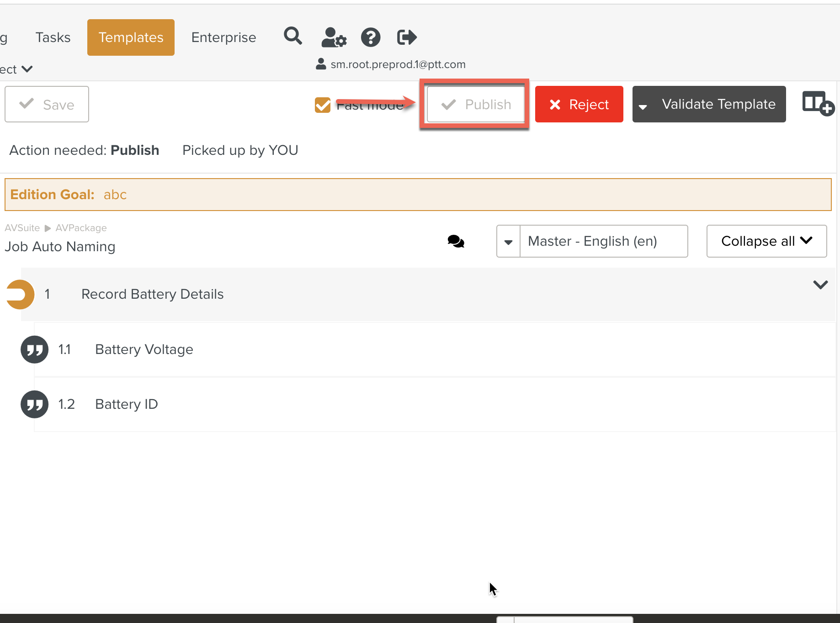The image size is (840, 623).
Task: Click the logout arrow icon
Action: click(x=406, y=37)
